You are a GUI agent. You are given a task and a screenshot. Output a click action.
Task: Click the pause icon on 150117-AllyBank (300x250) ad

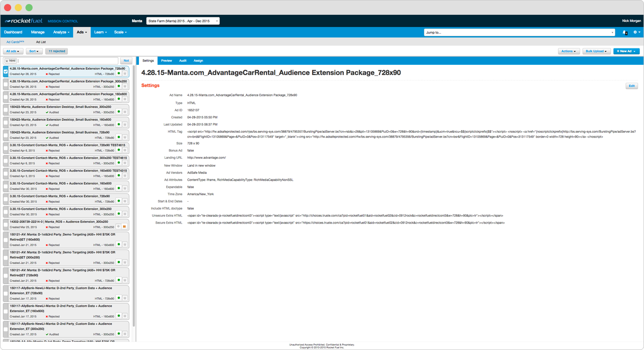point(125,334)
